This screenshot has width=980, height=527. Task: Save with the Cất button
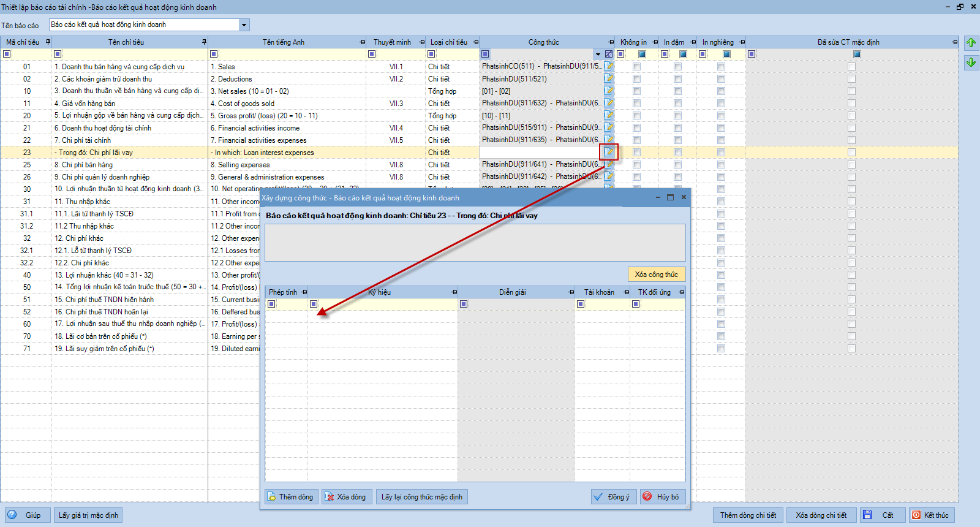click(x=882, y=515)
